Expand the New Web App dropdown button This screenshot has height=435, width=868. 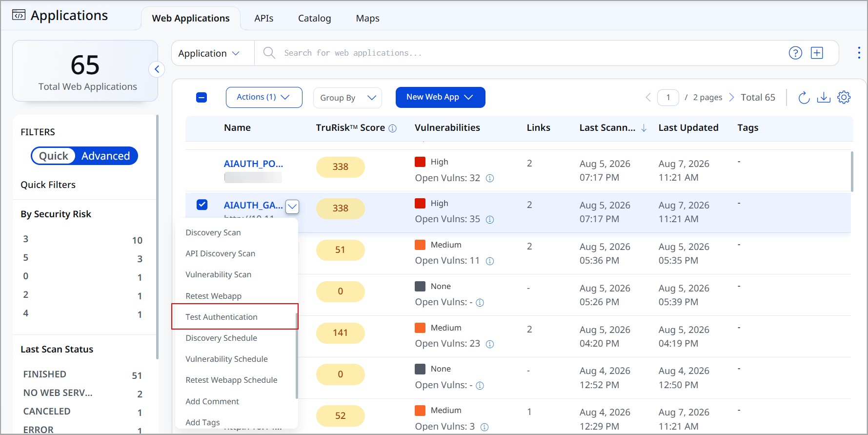pyautogui.click(x=440, y=97)
